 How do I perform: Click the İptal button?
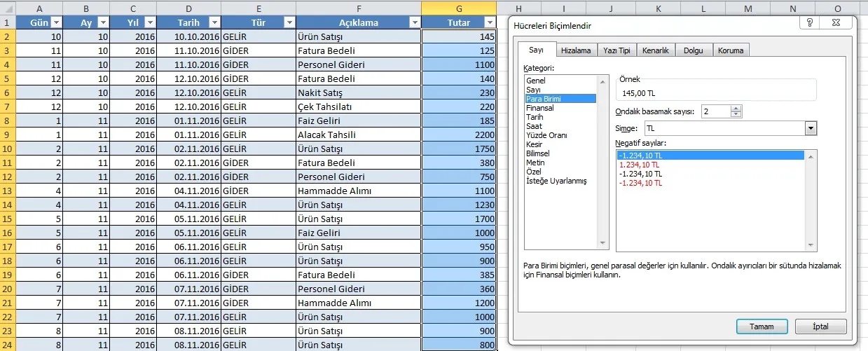pos(820,326)
